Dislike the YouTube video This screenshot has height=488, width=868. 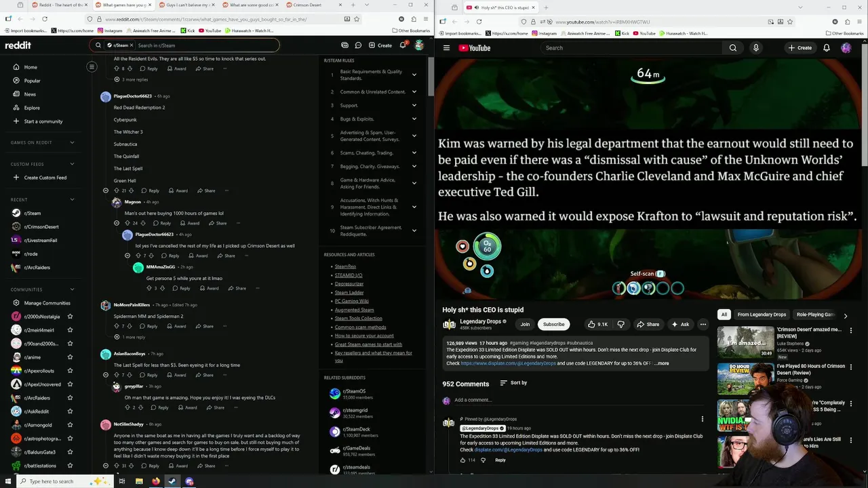pos(620,324)
